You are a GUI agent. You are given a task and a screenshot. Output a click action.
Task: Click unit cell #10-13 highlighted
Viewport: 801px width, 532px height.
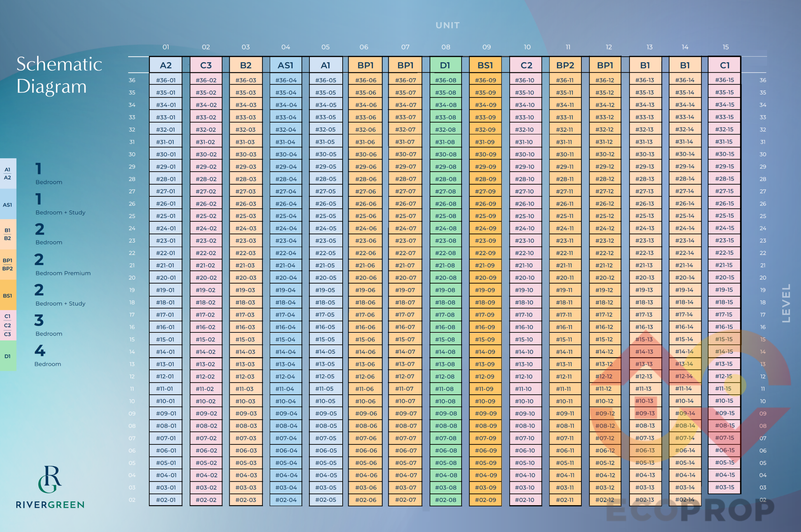(644, 401)
